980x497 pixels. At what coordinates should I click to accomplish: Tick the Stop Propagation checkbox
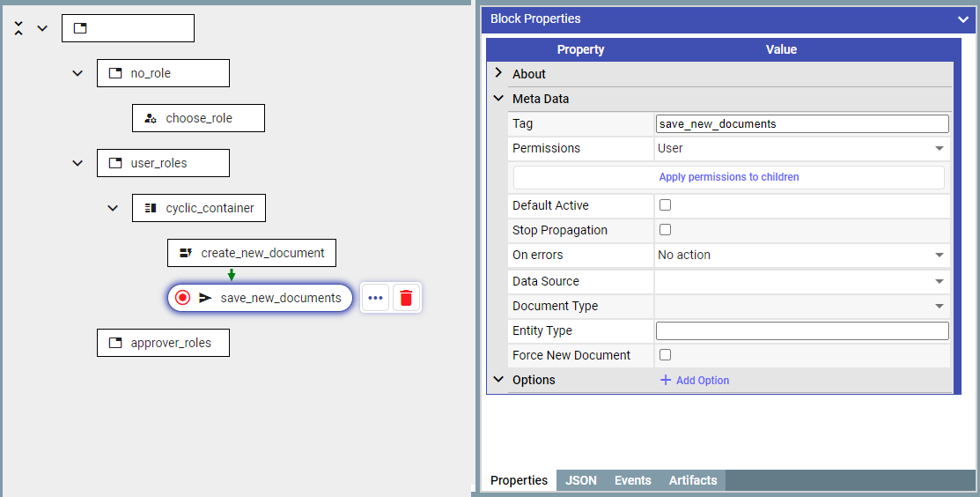click(665, 229)
